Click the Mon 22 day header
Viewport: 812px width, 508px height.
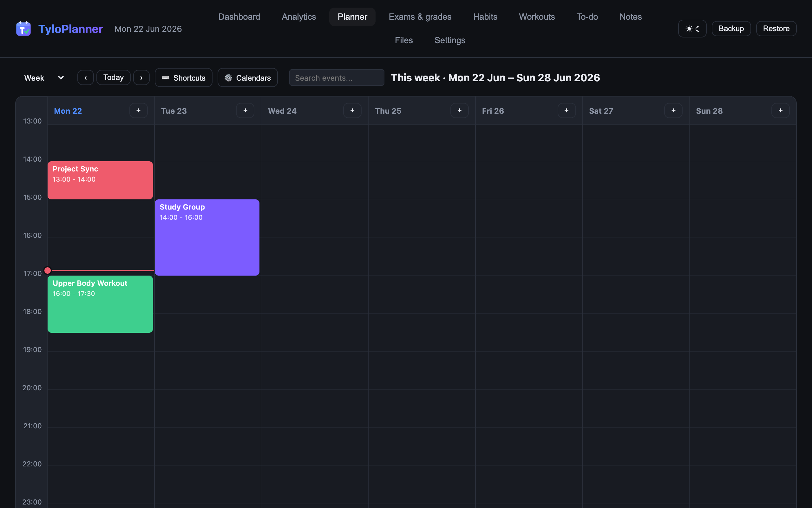[x=68, y=111]
